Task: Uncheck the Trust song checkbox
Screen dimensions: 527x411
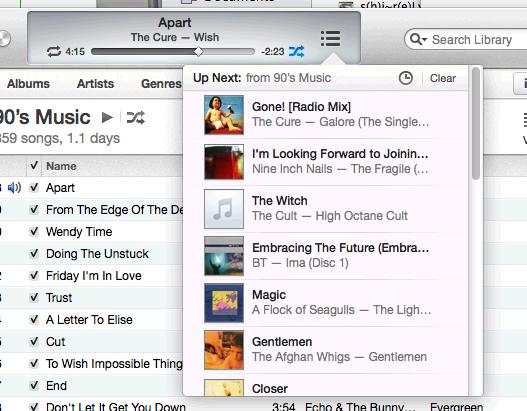Action: point(34,297)
